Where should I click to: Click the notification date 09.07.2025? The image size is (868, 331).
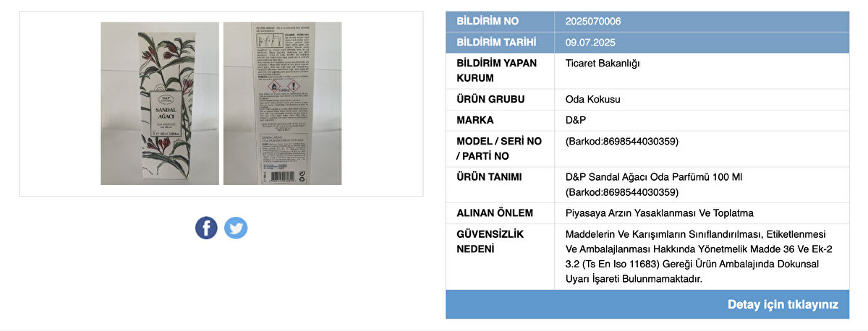(590, 43)
